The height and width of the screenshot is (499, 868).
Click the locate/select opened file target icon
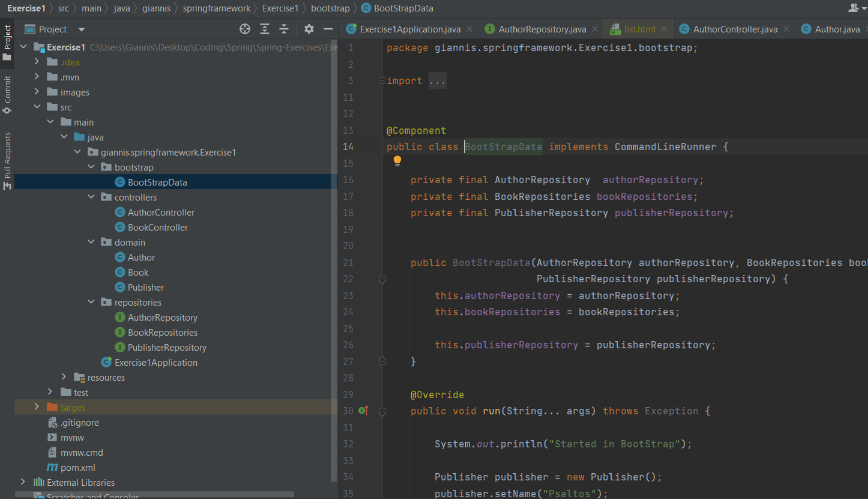[x=244, y=29]
